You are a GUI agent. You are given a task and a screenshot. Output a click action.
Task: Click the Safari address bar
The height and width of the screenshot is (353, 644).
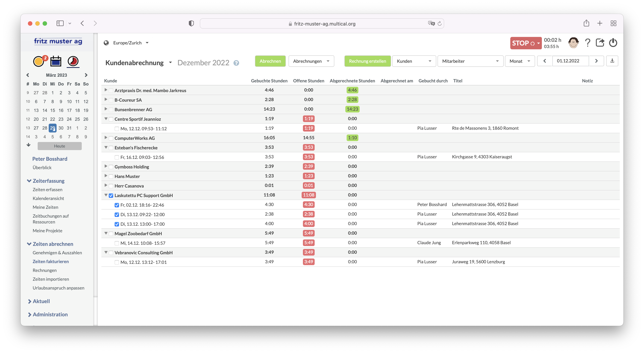pos(322,24)
